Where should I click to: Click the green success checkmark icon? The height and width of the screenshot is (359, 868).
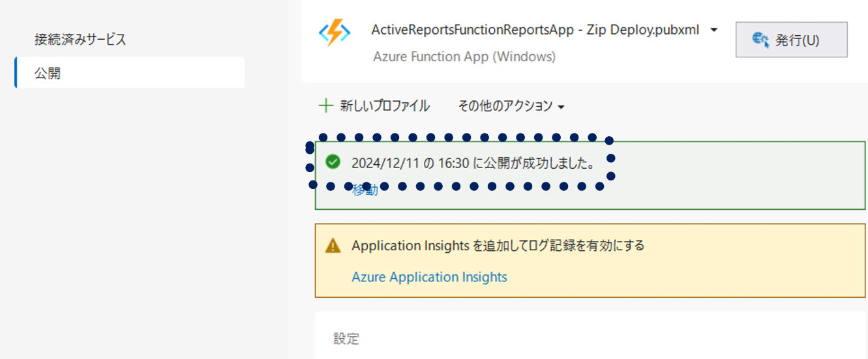tap(333, 162)
